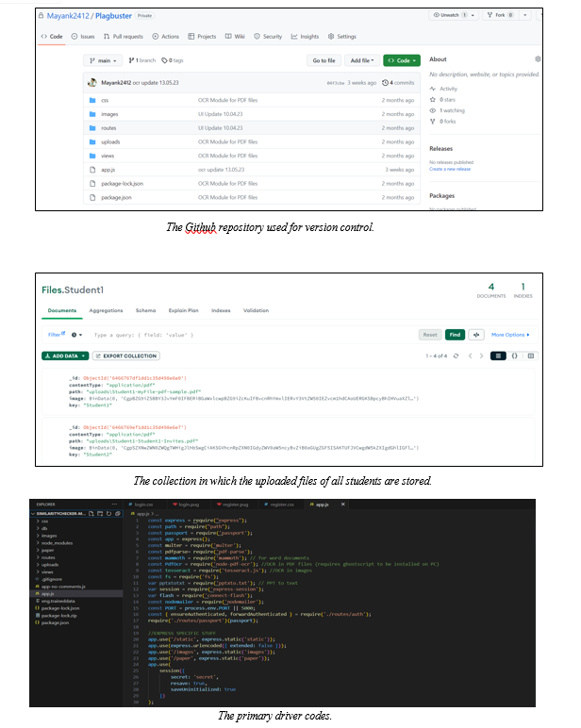
Task: Click the green Find button
Action: 455,335
